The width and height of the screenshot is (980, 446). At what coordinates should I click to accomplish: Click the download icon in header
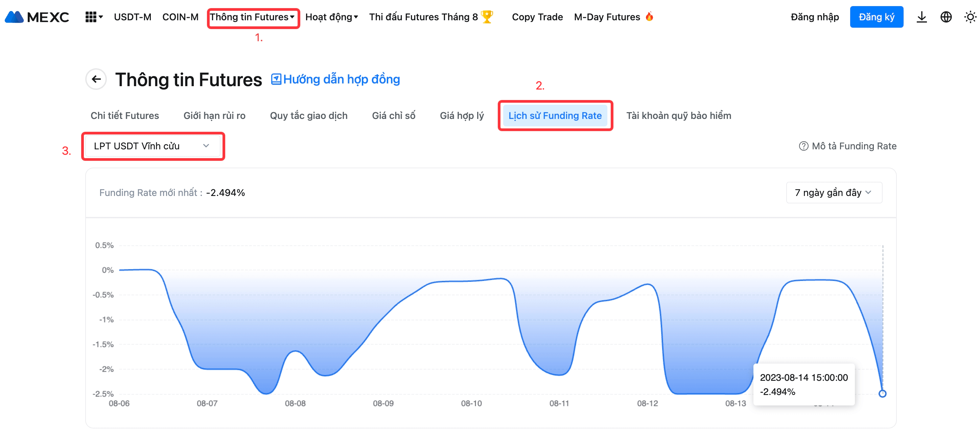pyautogui.click(x=921, y=17)
